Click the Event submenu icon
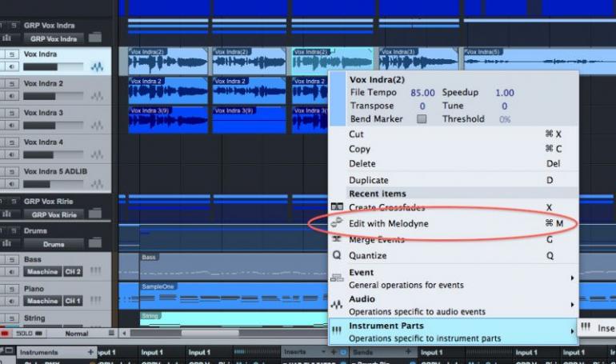The width and height of the screenshot is (616, 364). coord(337,278)
